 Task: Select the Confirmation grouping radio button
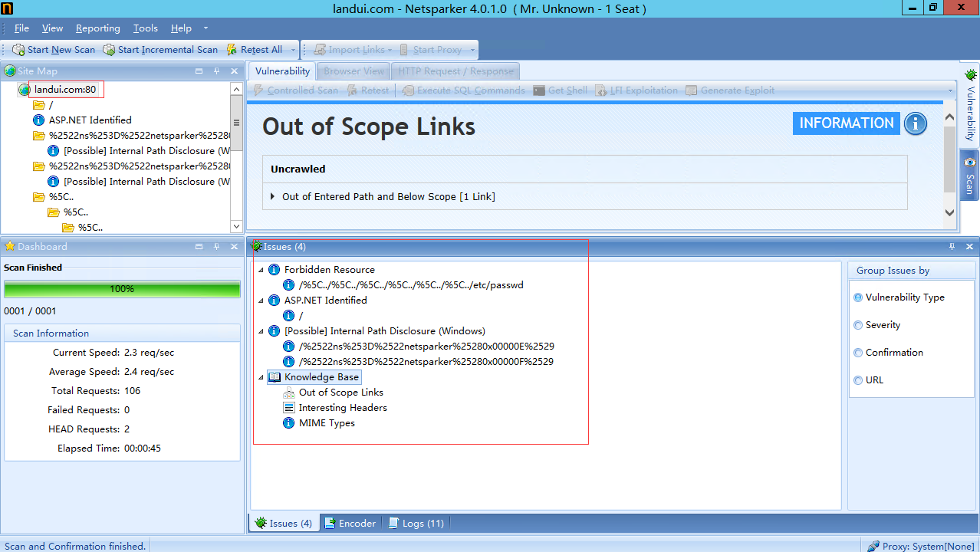tap(858, 353)
